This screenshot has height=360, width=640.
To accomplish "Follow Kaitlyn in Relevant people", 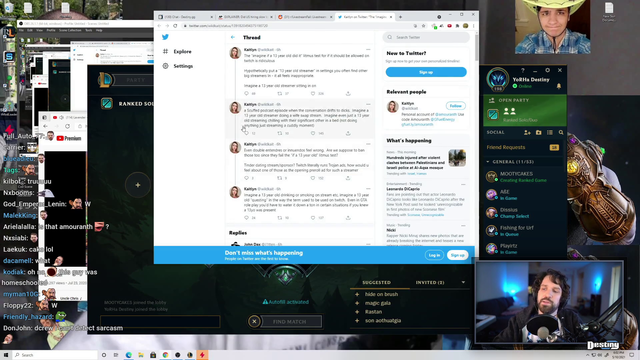I will (x=455, y=106).
